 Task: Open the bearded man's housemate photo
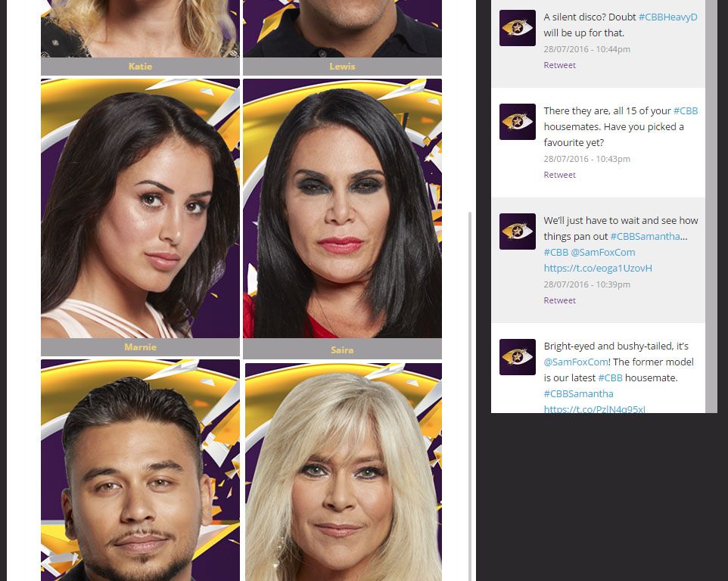tap(140, 470)
